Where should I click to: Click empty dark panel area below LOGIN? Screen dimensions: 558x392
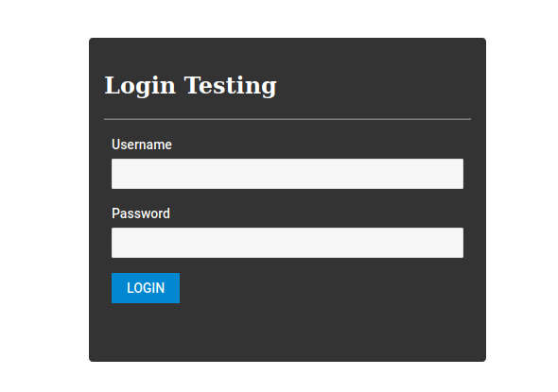click(288, 332)
